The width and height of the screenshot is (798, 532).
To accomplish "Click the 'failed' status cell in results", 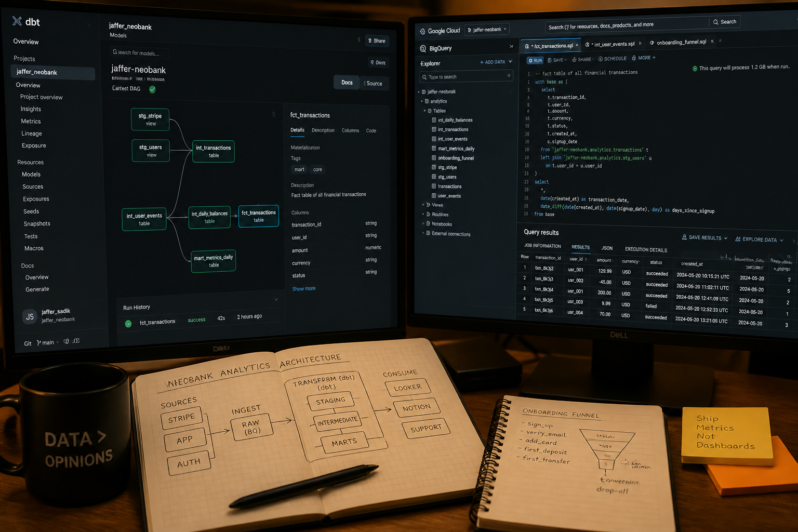I will pyautogui.click(x=651, y=306).
